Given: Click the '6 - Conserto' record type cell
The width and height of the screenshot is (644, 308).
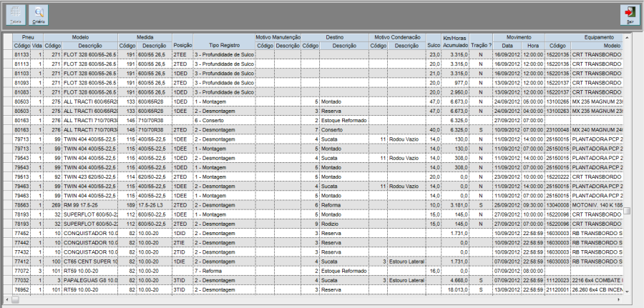Looking at the screenshot, I should 224,121.
